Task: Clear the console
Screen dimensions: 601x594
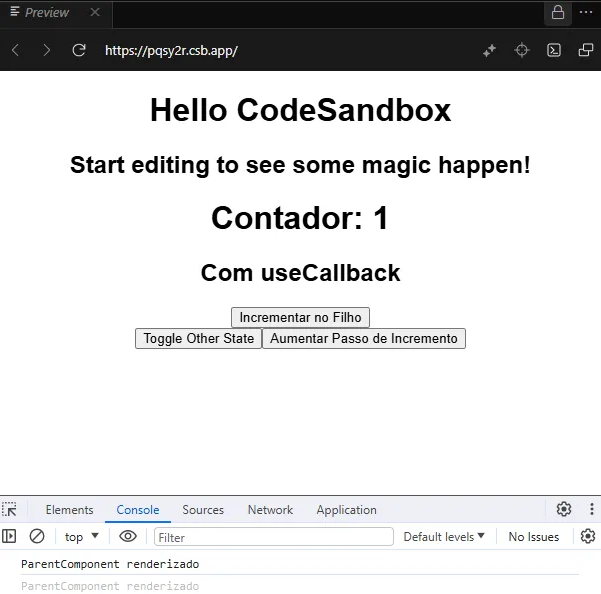Action: 37,536
